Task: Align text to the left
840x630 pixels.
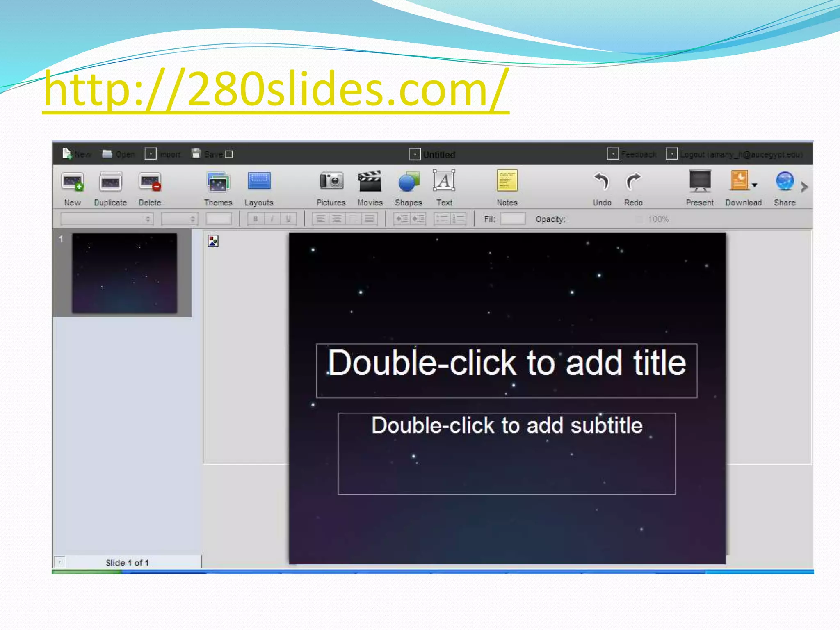Action: click(x=321, y=219)
